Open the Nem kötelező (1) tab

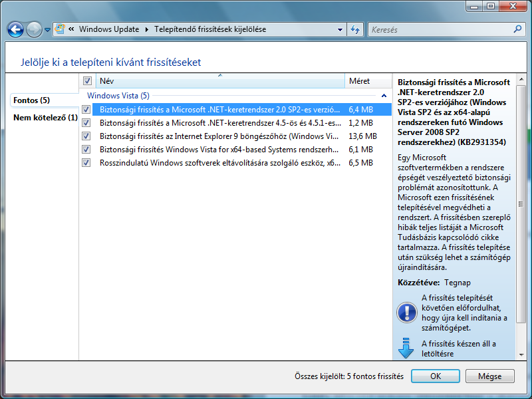pos(45,118)
